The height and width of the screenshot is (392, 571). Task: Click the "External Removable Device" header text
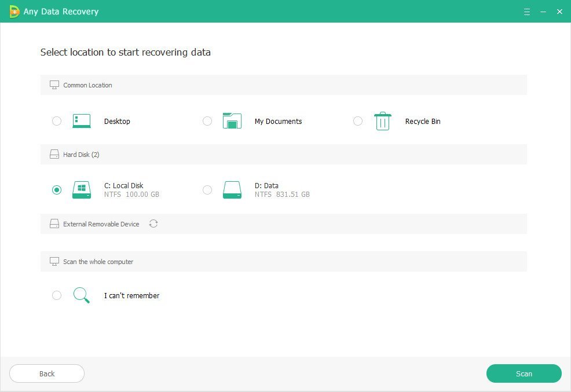pyautogui.click(x=101, y=224)
